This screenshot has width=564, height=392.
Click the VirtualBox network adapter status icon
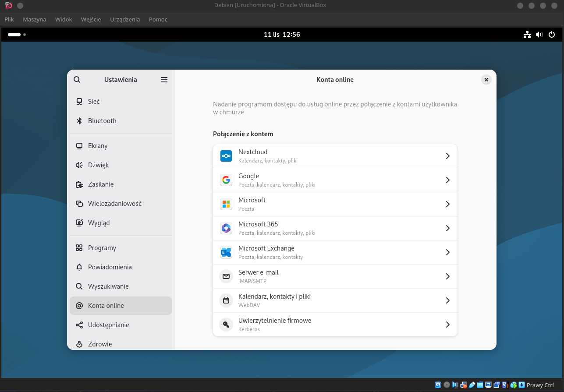coord(464,385)
